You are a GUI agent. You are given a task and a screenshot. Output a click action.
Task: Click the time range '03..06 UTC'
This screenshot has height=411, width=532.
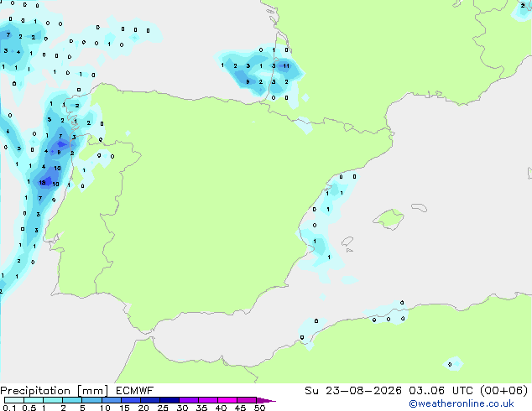tap(441, 391)
